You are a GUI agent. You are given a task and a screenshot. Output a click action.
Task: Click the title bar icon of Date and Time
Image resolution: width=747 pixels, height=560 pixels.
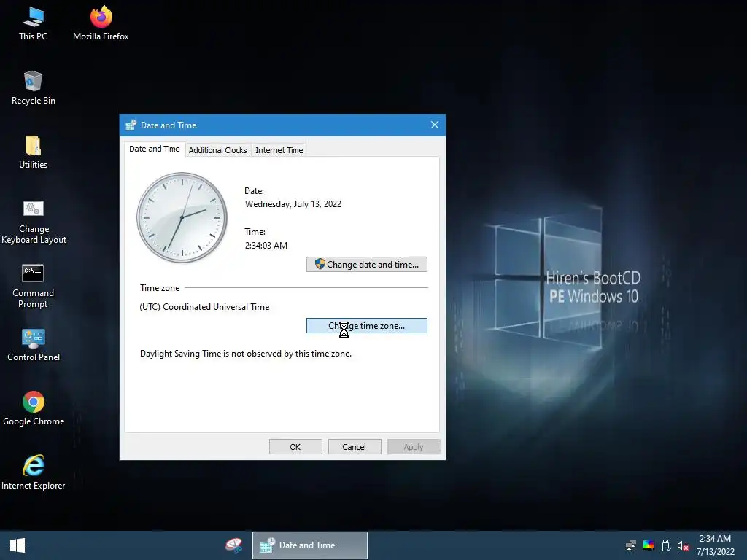pos(131,125)
